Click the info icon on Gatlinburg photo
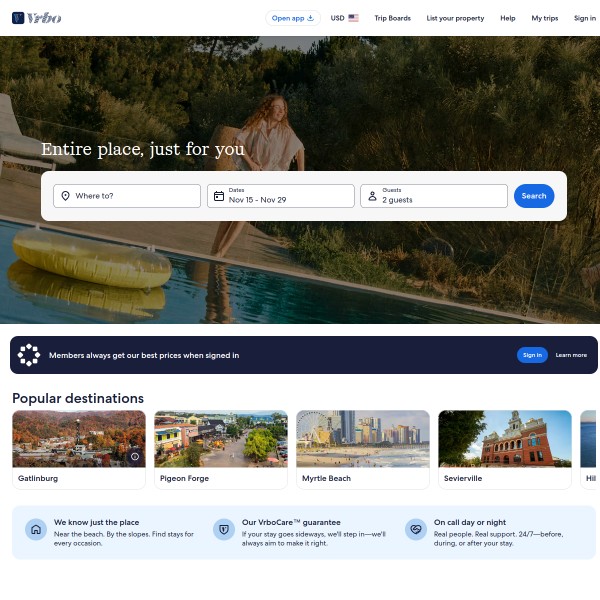This screenshot has height=600, width=600. tap(135, 457)
